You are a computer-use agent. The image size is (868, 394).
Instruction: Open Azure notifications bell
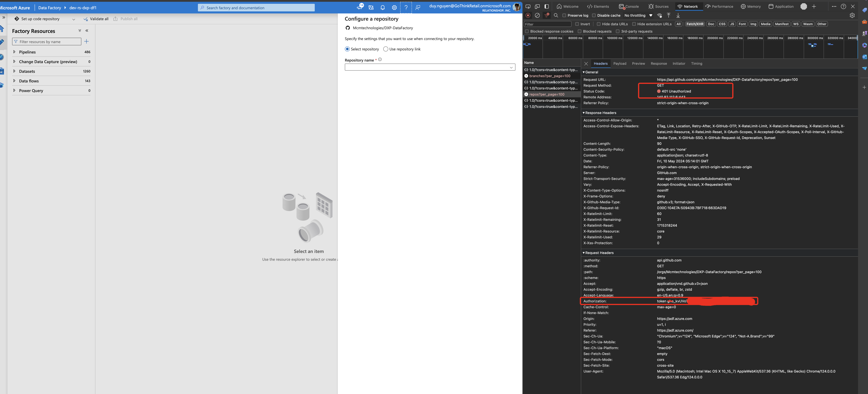click(383, 8)
